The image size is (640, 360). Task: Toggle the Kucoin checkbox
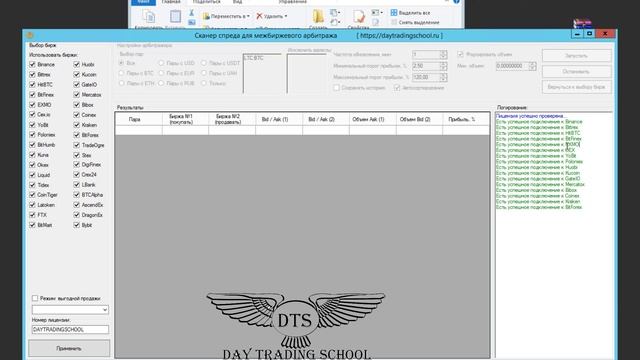[x=77, y=75]
